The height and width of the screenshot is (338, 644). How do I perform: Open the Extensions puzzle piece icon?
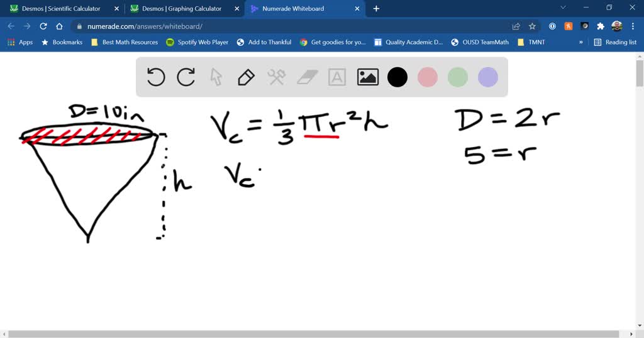[x=601, y=26]
